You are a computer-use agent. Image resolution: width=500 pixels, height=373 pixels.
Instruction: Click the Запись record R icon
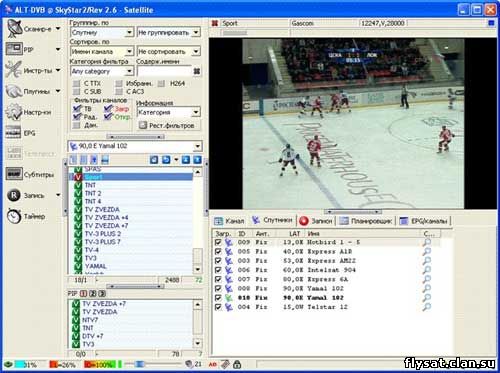click(14, 195)
